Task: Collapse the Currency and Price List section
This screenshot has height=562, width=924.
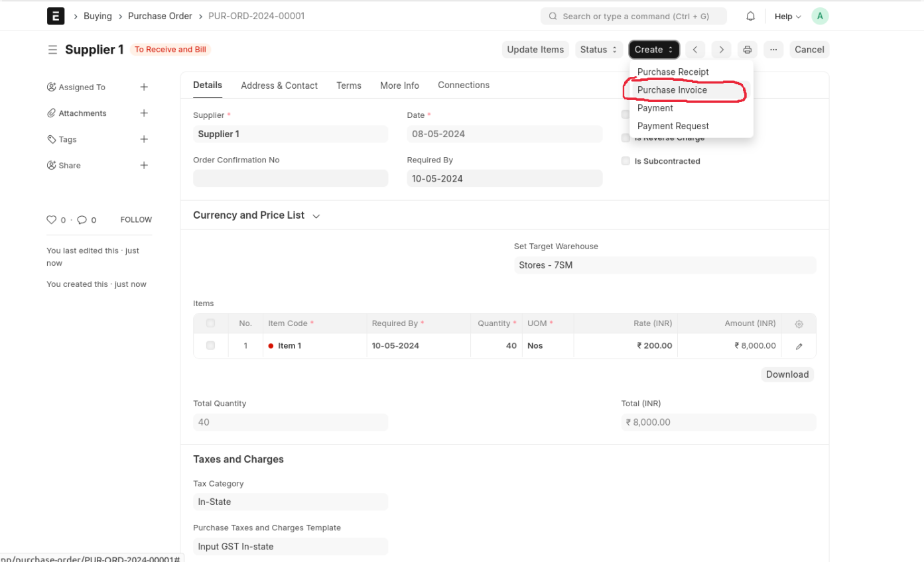Action: pyautogui.click(x=316, y=216)
